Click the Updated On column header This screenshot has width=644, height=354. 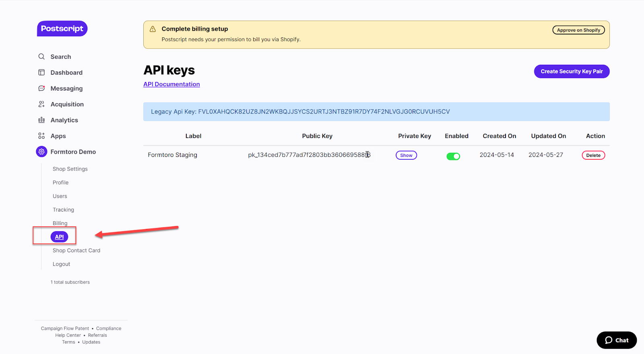tap(549, 136)
